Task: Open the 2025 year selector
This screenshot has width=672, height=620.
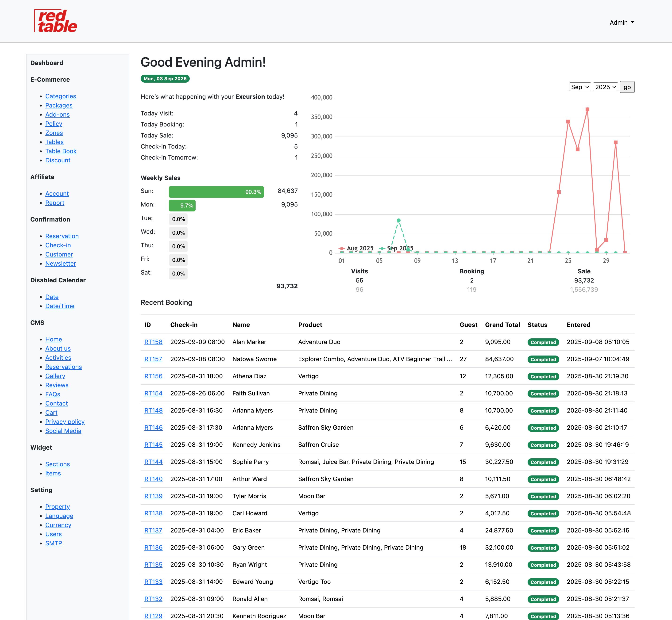Action: pyautogui.click(x=605, y=87)
